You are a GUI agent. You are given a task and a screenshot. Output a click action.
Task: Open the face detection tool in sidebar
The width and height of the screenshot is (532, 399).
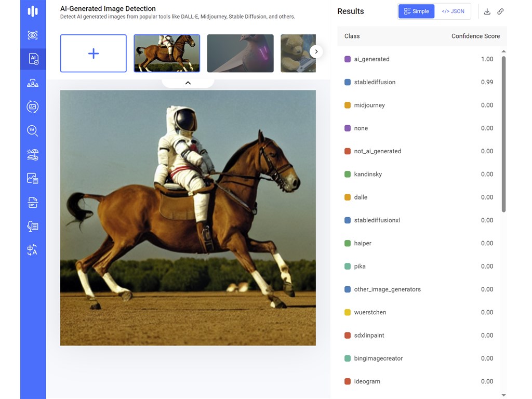(x=32, y=83)
